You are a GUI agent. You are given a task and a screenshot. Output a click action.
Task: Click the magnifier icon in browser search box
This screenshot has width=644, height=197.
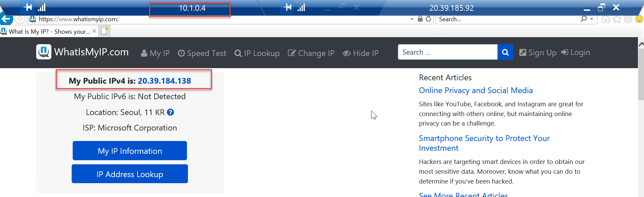[583, 19]
